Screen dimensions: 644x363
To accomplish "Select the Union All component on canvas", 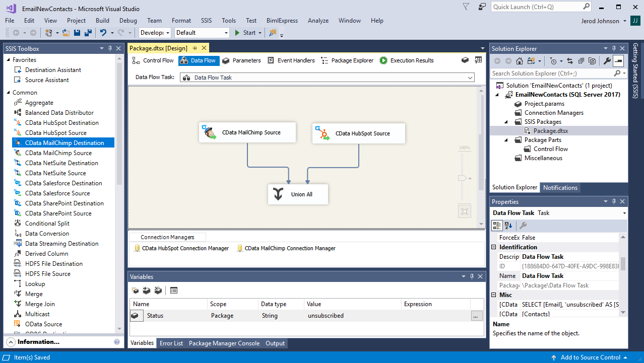I will click(298, 194).
